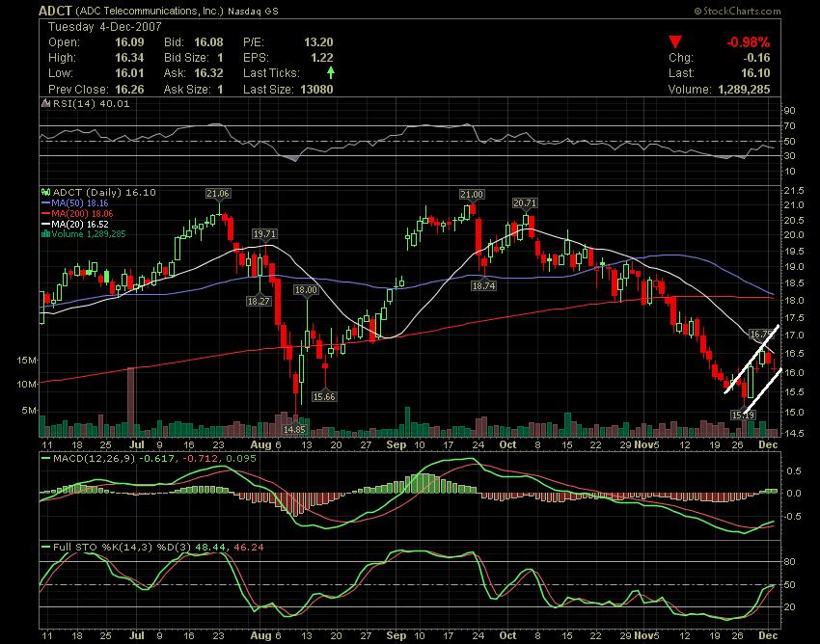
Task: Click the header Volume value 1,289,285
Action: 744,90
